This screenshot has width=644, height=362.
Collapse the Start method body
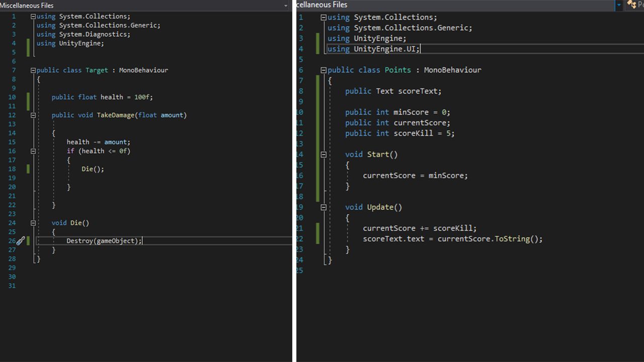324,154
